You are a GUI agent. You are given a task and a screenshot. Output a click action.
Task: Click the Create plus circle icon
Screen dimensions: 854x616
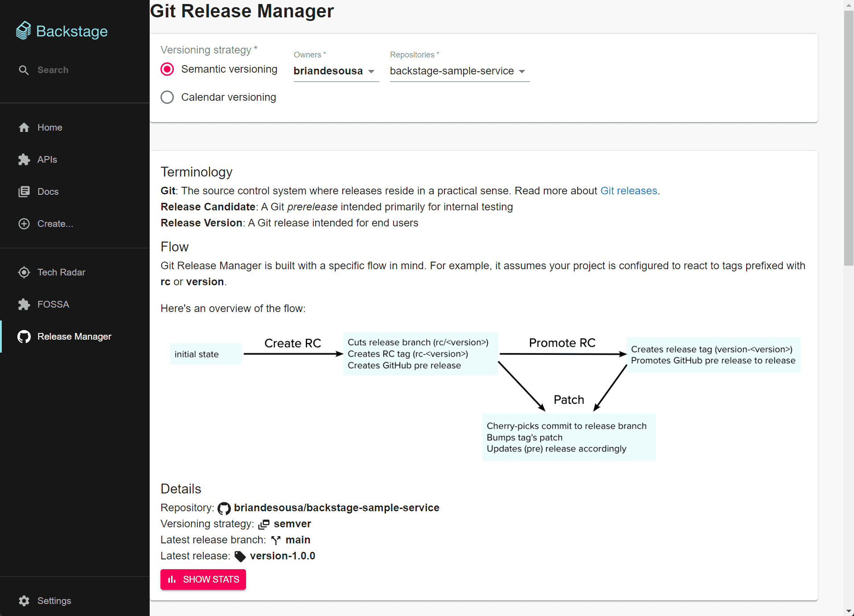[x=24, y=224]
